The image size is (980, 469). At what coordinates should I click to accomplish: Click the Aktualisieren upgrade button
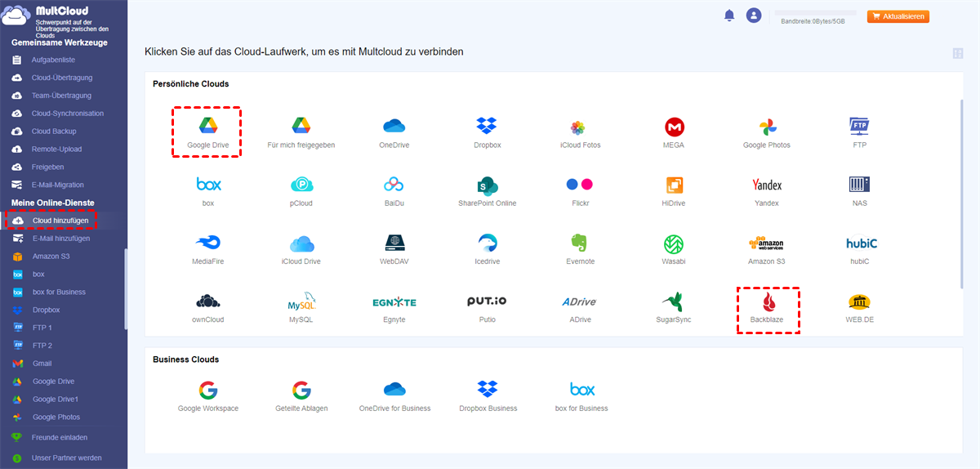pyautogui.click(x=898, y=16)
